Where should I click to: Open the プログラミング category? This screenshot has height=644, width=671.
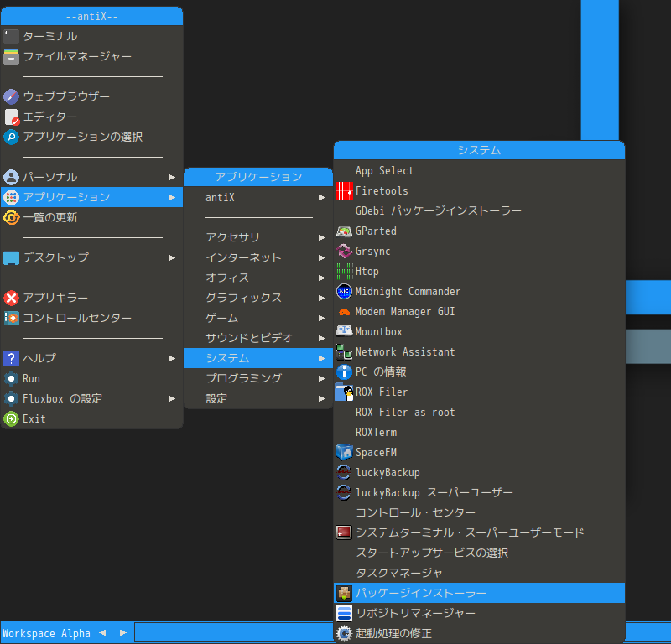pos(258,378)
